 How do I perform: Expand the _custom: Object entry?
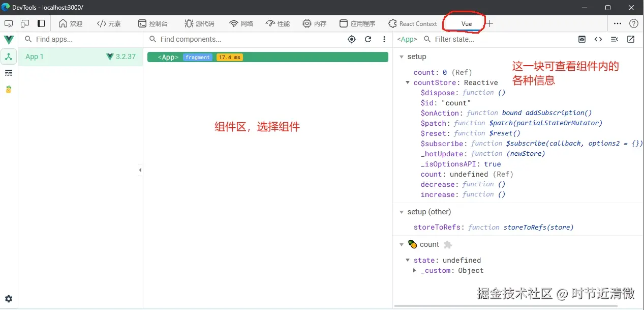(414, 270)
